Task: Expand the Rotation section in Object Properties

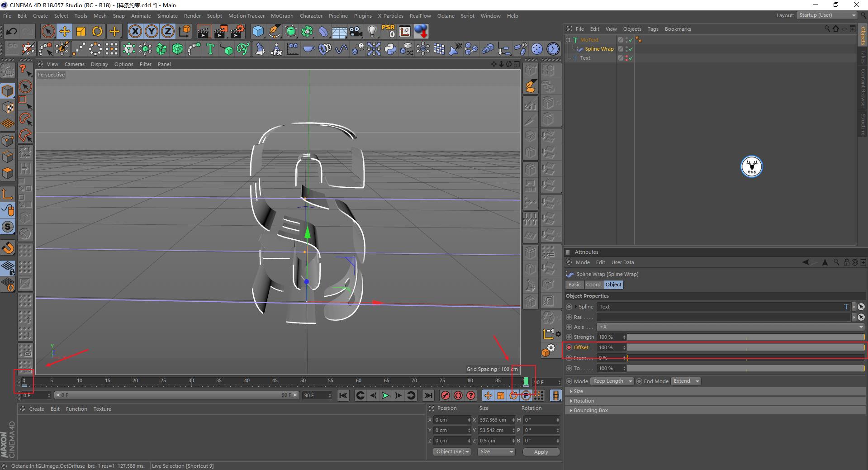Action: (x=583, y=401)
